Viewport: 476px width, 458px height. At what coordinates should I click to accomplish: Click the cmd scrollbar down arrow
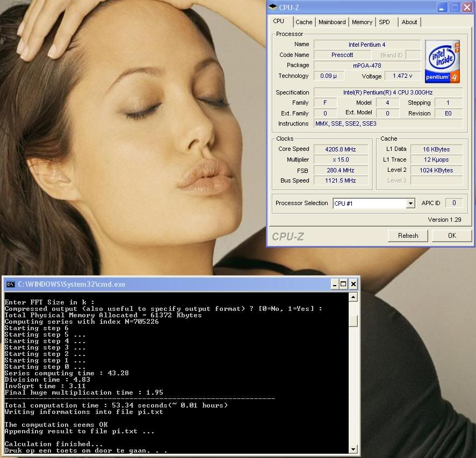[353, 449]
